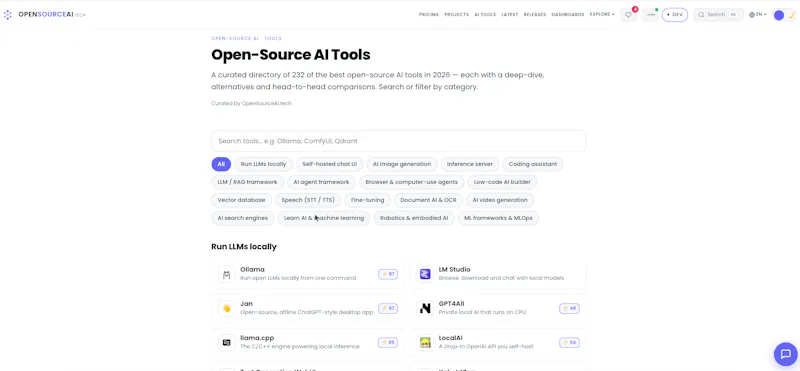
Task: Filter by ML frameworks & MLOps
Action: tap(498, 218)
